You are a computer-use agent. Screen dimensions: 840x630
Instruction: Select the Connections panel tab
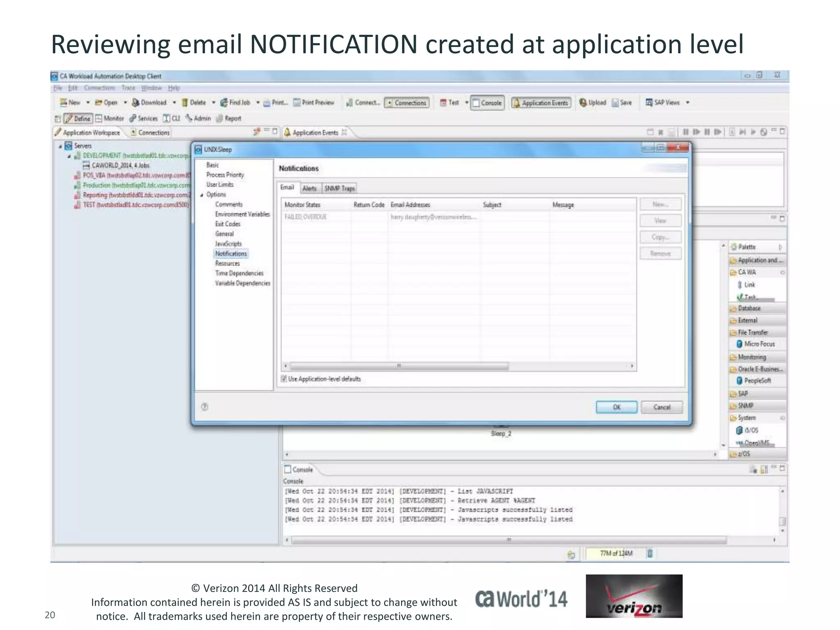pyautogui.click(x=150, y=132)
